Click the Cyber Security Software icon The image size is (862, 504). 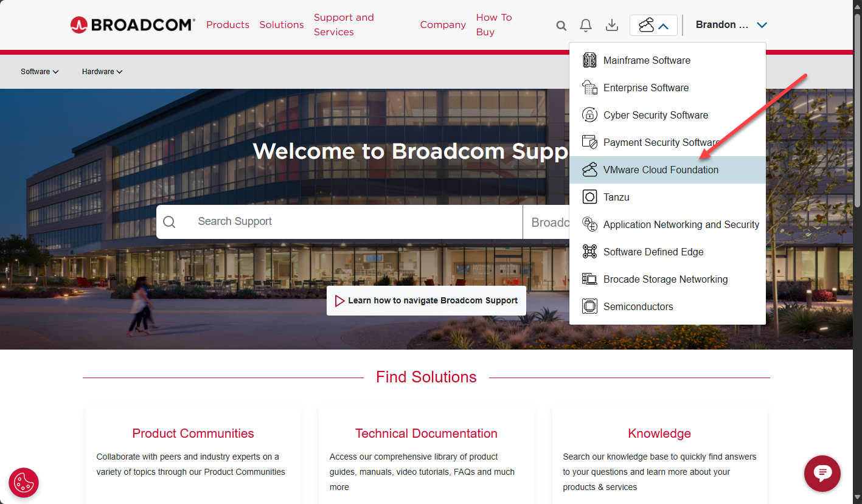click(589, 115)
